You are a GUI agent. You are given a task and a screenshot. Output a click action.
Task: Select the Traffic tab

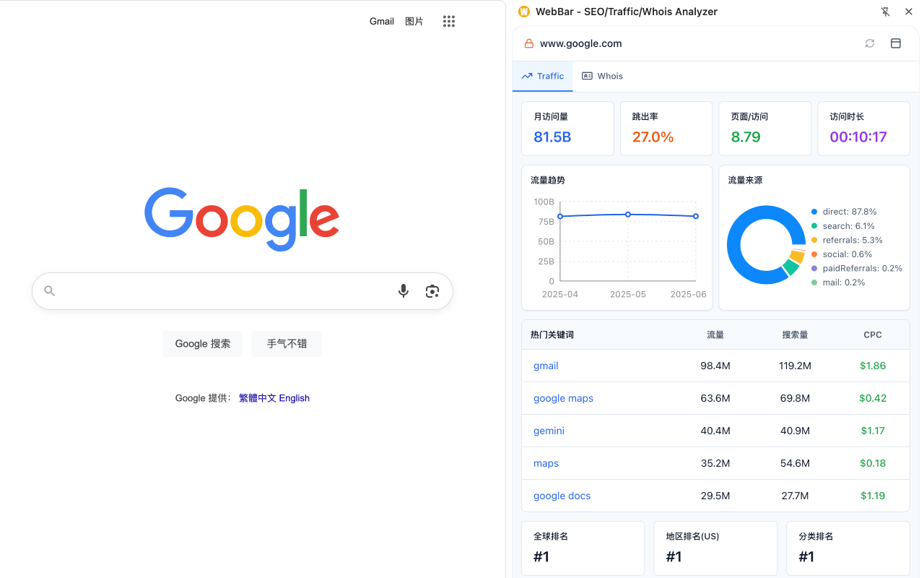543,76
